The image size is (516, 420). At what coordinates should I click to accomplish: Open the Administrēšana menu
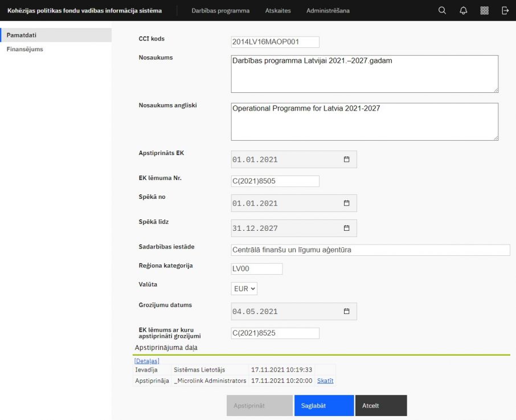point(327,11)
